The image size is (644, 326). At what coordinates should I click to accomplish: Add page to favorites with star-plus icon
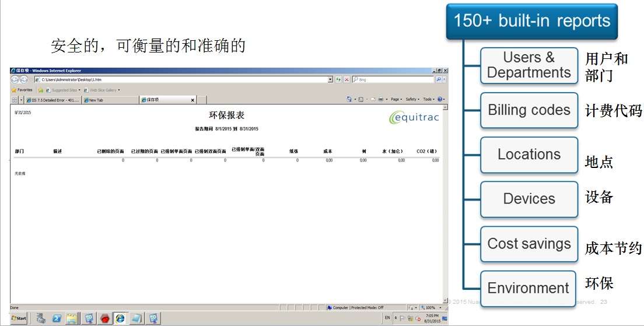click(41, 90)
